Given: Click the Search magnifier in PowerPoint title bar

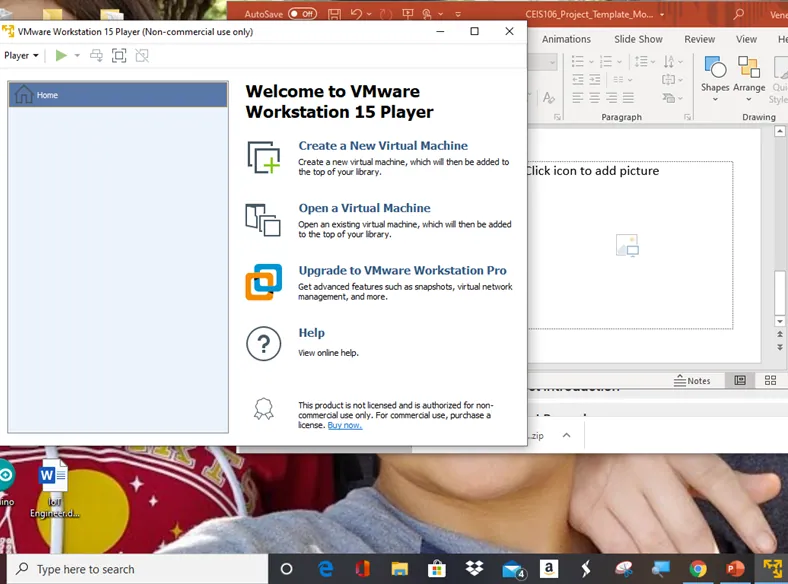Looking at the screenshot, I should (x=738, y=14).
